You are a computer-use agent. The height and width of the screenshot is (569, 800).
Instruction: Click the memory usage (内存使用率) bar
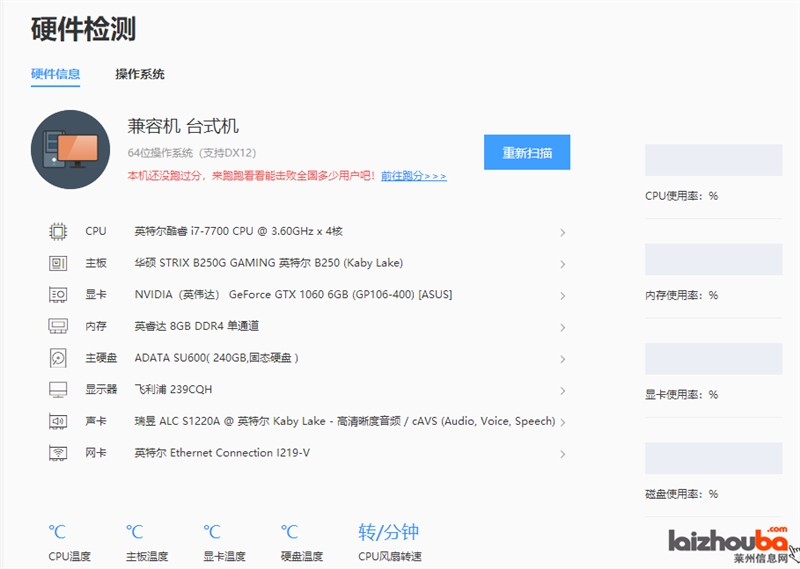click(x=713, y=260)
